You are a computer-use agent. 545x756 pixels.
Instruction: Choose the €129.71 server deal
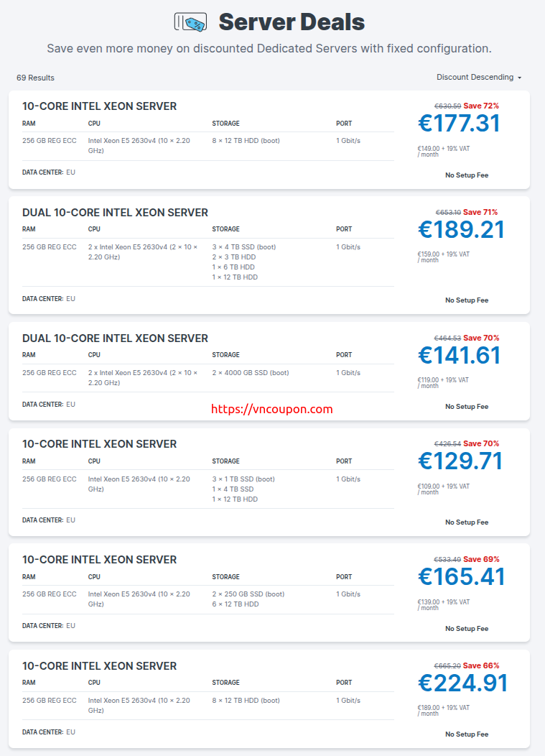coord(460,461)
